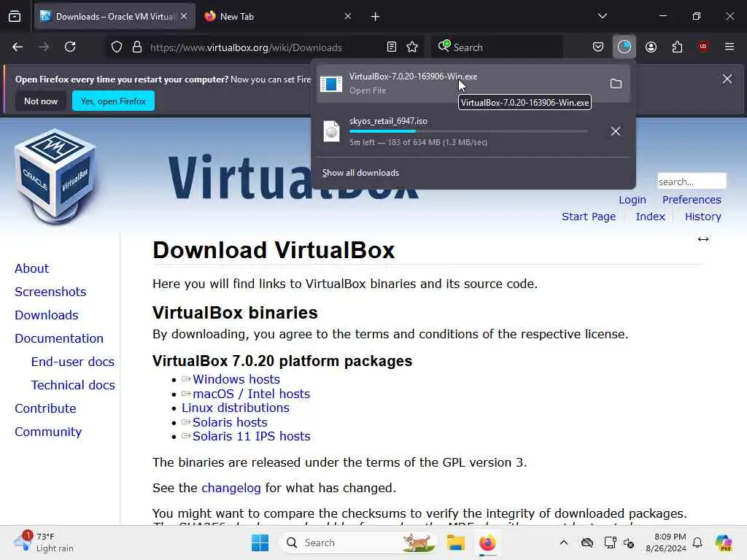Close the Downloads – Oracle VM VirtualBox tab
The image size is (747, 560).
coord(184,16)
